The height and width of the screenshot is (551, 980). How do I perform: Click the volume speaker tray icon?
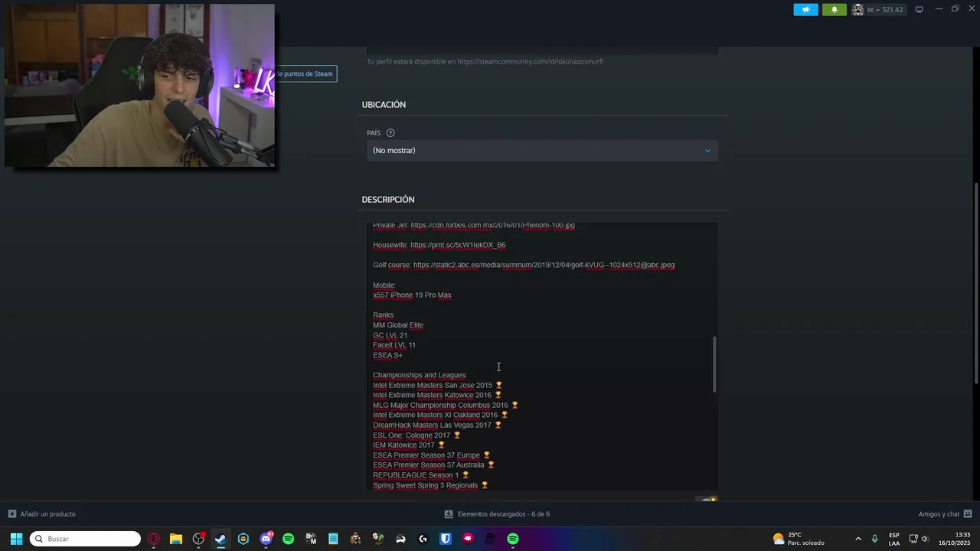tap(925, 539)
